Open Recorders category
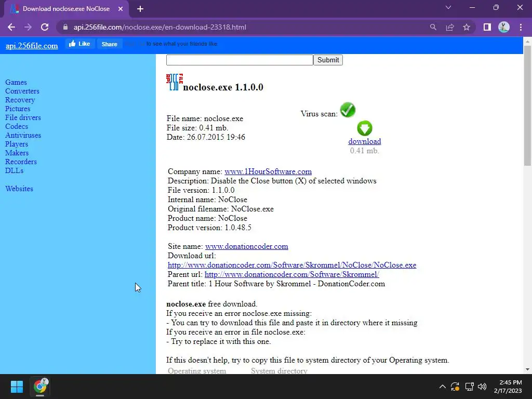Viewport: 532px width, 399px height. [21, 162]
